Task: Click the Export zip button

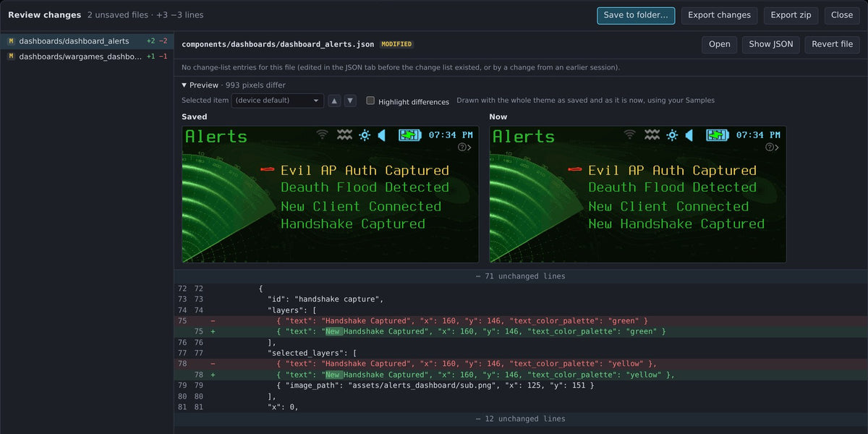Action: (791, 15)
